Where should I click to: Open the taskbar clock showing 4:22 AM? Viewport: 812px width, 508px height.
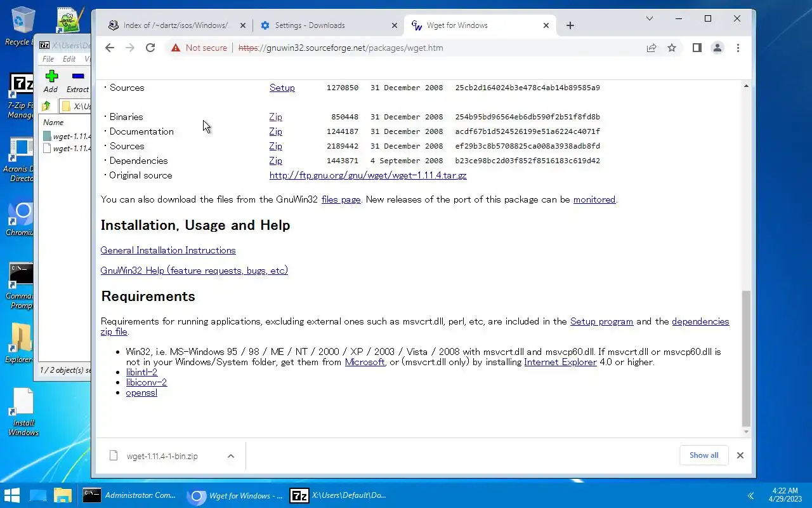[785, 495]
